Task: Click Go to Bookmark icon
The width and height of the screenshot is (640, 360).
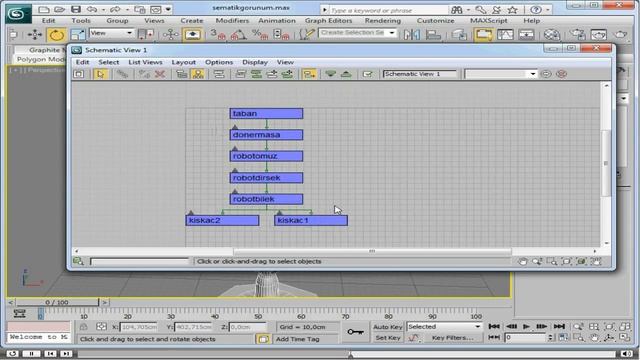Action: coord(546,74)
